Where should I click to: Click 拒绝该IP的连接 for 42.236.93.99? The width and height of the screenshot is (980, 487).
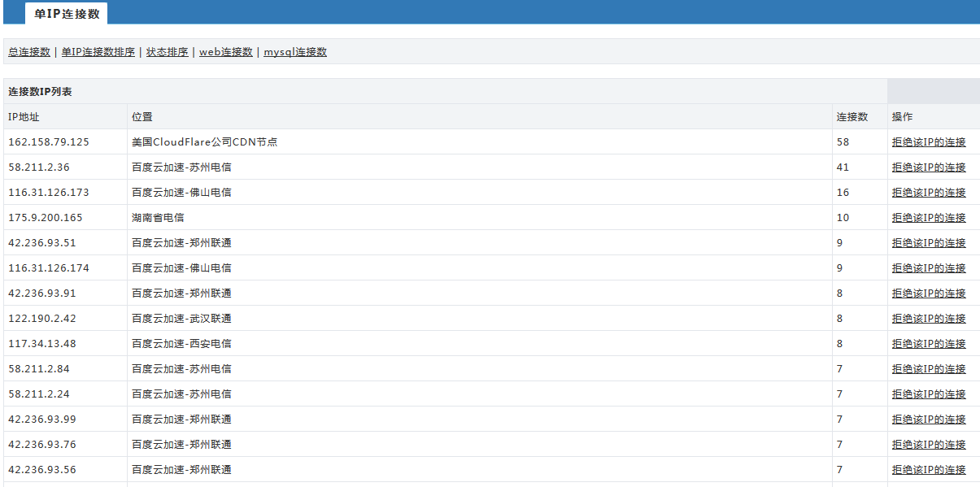click(929, 420)
